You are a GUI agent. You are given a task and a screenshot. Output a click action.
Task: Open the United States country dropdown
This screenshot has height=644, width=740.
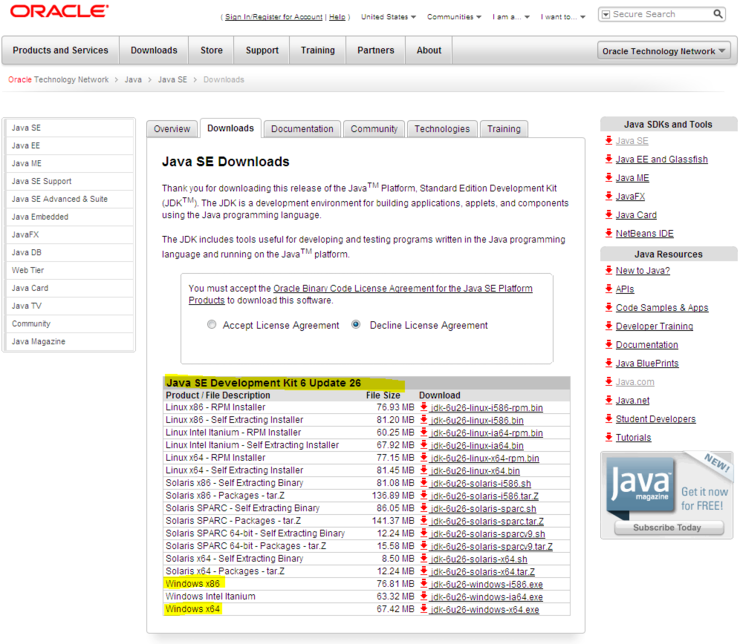pos(388,17)
